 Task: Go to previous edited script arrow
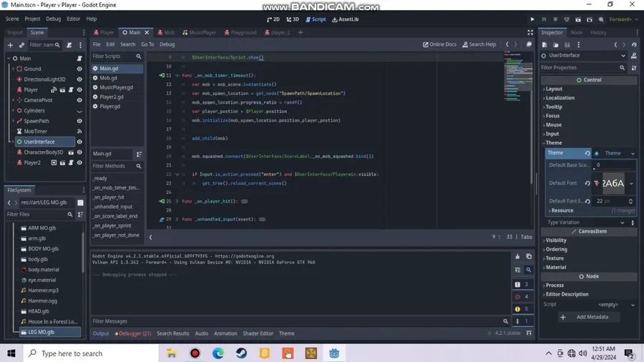pyautogui.click(x=507, y=44)
